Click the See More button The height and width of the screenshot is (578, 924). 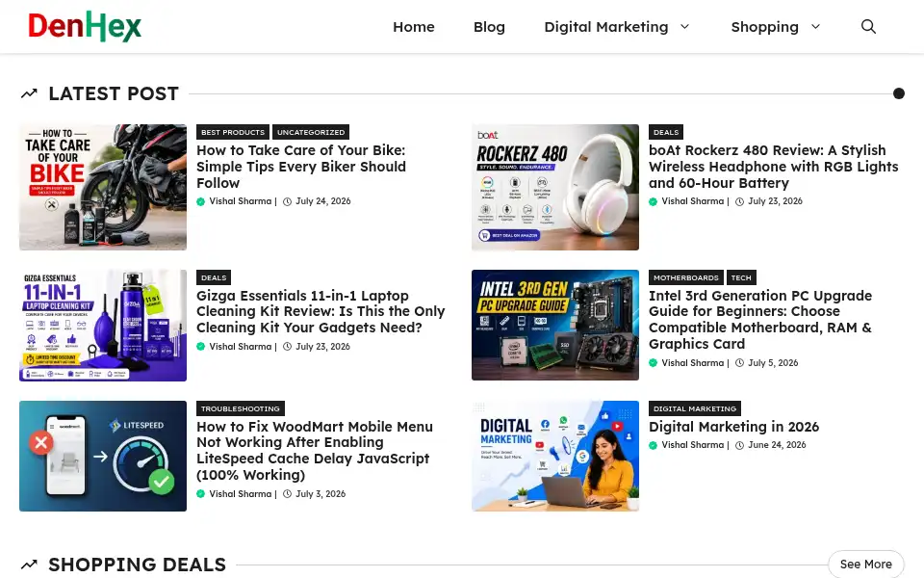865,565
